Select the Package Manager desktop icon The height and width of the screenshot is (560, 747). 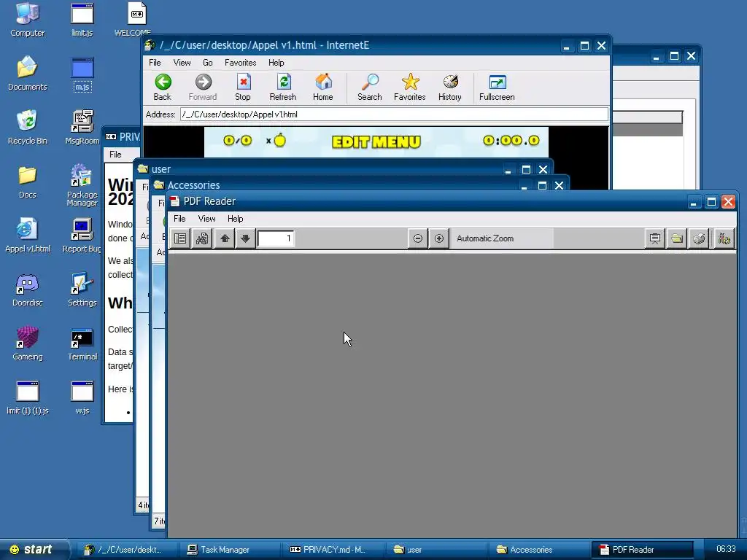point(82,184)
